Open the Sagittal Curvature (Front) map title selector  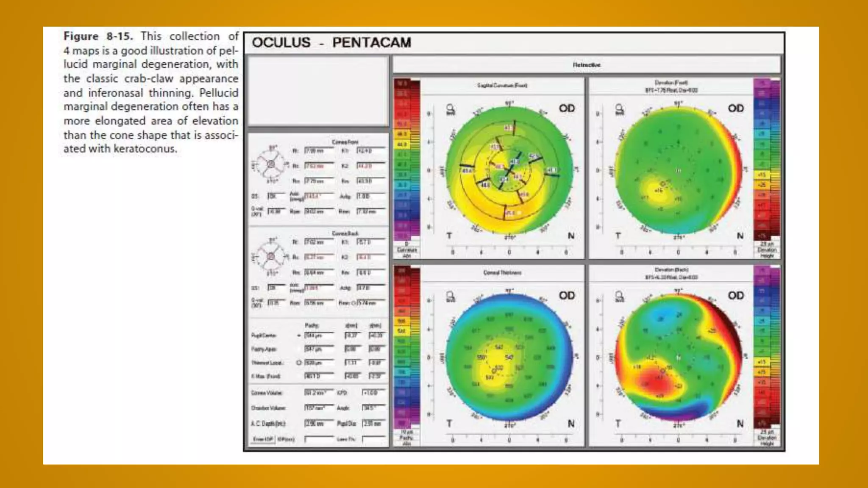[x=502, y=86]
